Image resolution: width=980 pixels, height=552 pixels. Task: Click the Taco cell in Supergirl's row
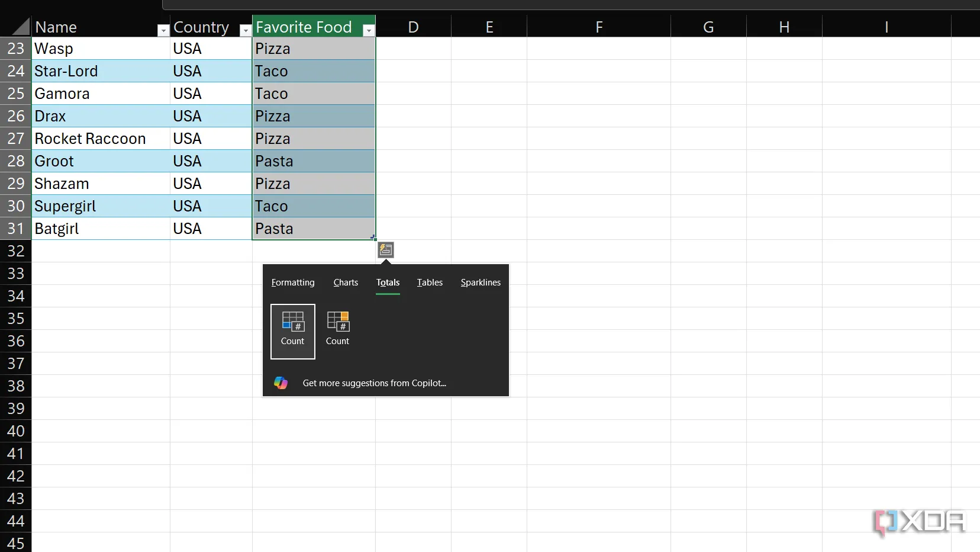[314, 206]
